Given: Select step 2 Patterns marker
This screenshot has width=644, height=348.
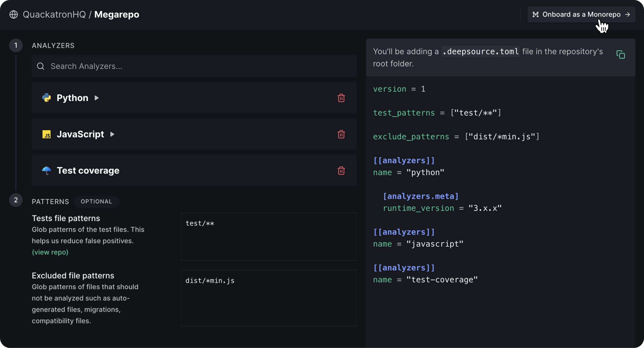Looking at the screenshot, I should click(x=16, y=200).
